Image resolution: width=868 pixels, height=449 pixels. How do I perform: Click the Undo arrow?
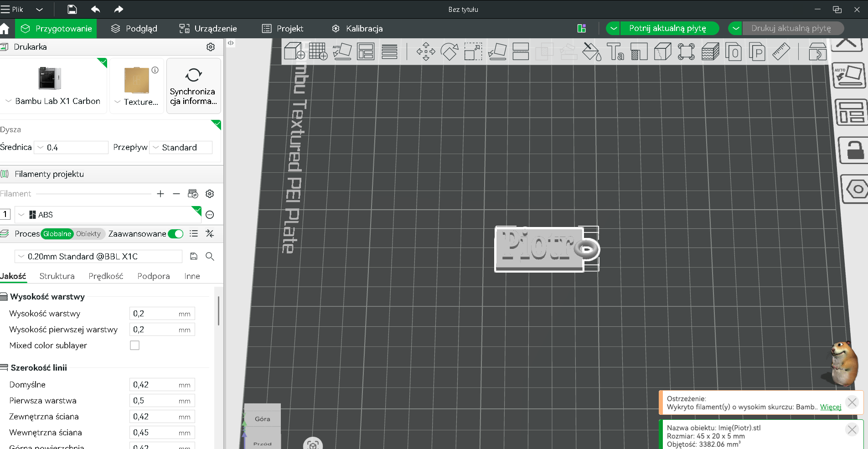pyautogui.click(x=95, y=9)
